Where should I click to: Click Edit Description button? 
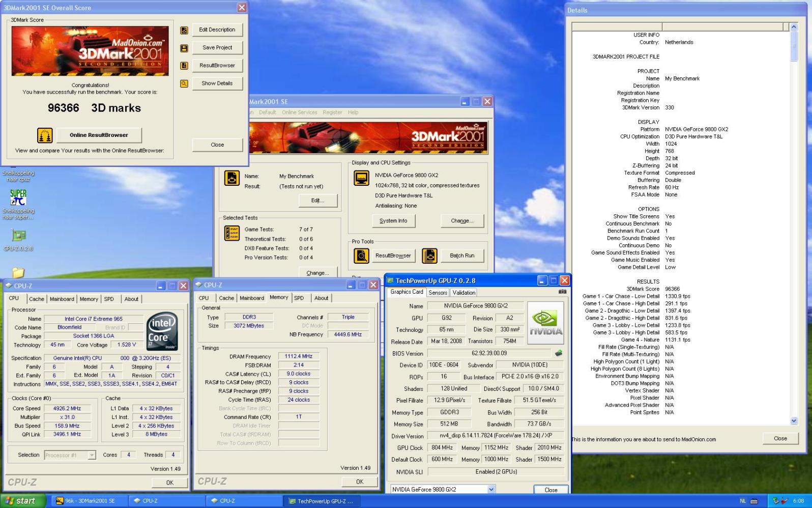[217, 30]
